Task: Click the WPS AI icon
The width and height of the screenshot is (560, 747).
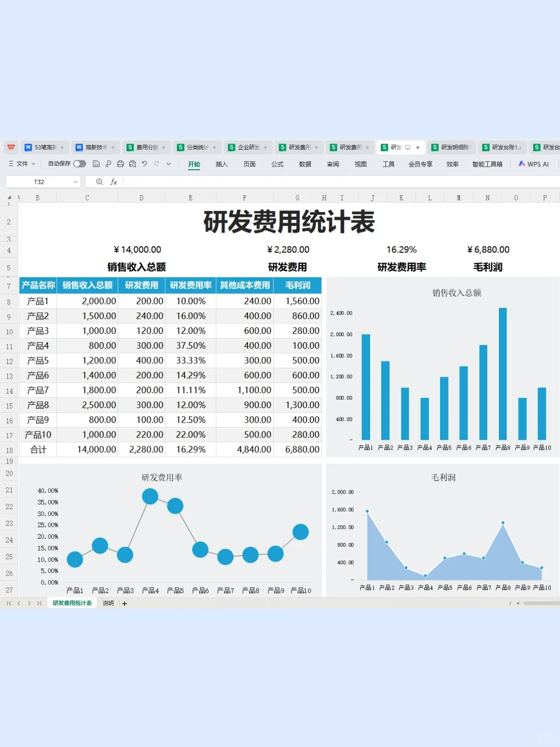Action: click(x=533, y=164)
